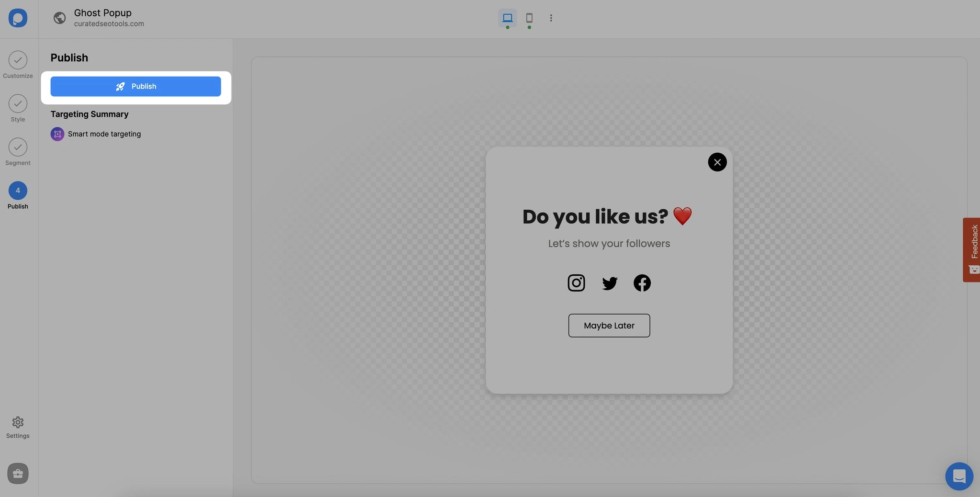This screenshot has height=497, width=980.
Task: Click the blue Publish button
Action: 136,86
